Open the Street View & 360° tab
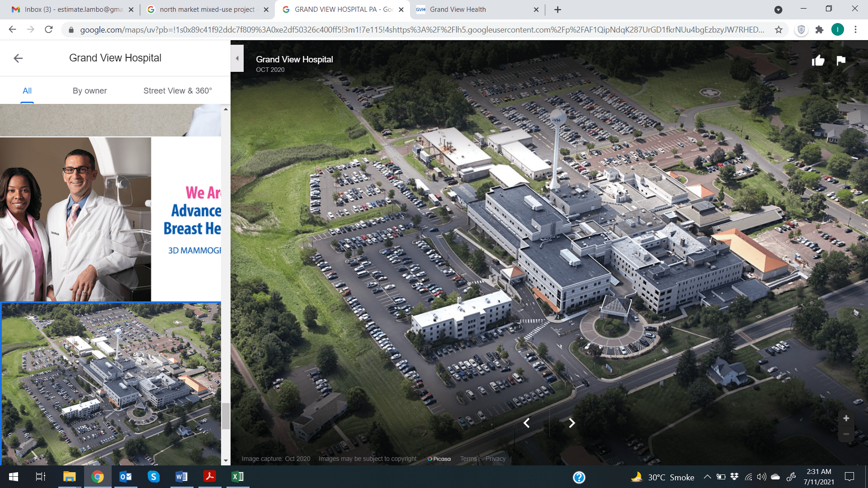The width and height of the screenshot is (868, 488). click(178, 90)
